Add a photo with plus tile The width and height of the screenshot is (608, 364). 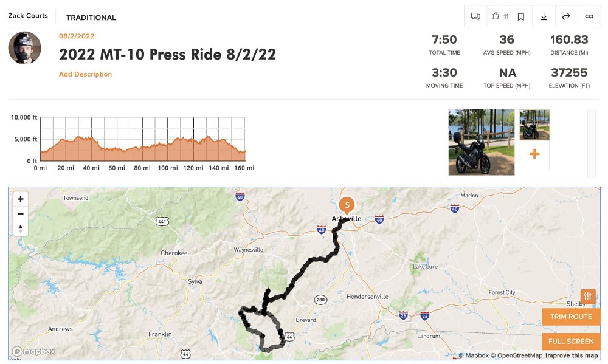(534, 154)
